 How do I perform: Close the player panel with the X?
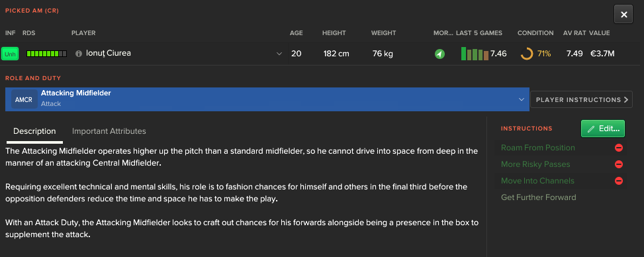pos(624,15)
